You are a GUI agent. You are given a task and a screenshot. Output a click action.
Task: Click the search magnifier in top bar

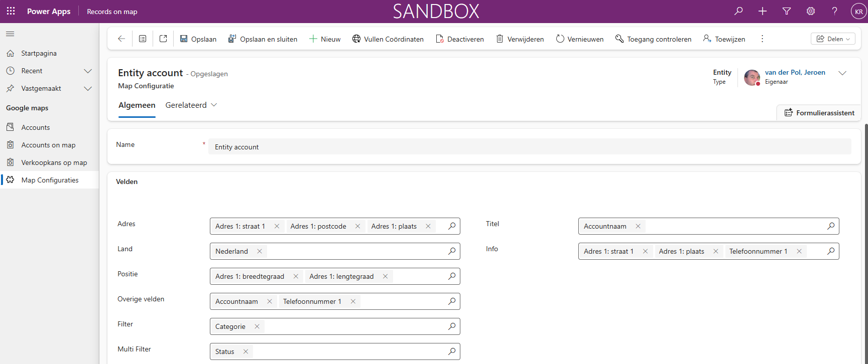click(738, 11)
